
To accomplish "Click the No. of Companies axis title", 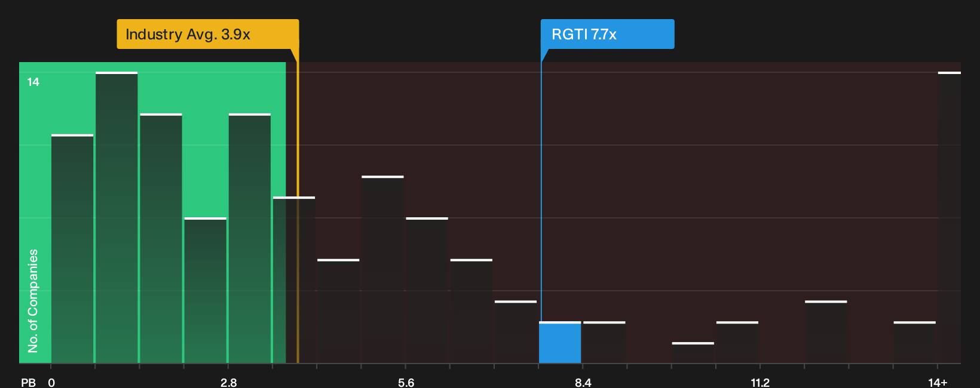I will (33, 300).
